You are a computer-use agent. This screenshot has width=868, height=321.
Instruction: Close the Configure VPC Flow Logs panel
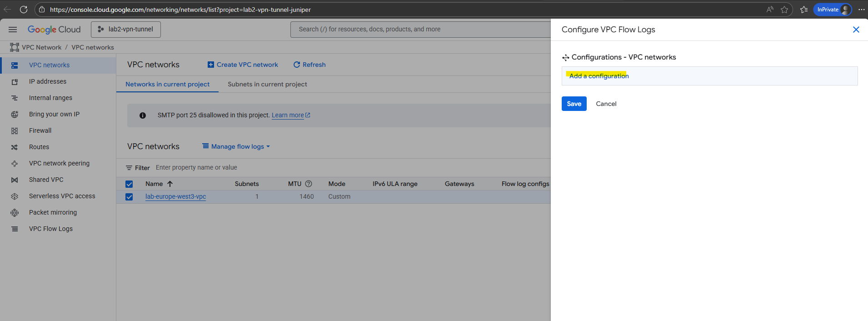click(856, 30)
